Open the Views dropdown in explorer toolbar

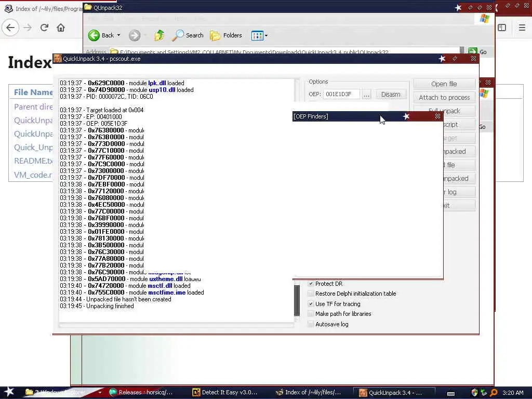pyautogui.click(x=260, y=35)
